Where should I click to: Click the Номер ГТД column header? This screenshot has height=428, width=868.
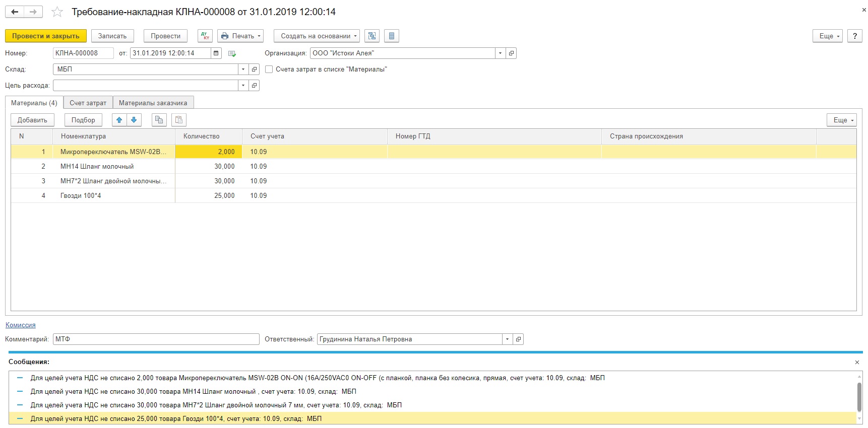494,136
